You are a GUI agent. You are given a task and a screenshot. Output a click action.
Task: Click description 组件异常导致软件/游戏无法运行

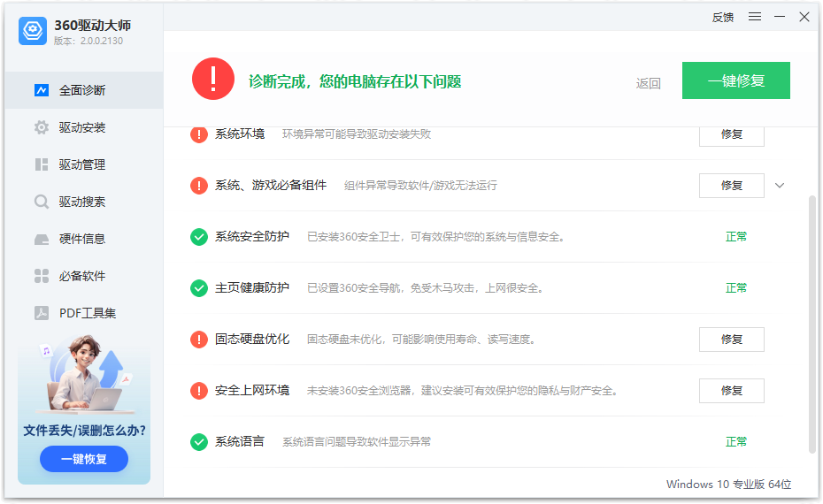tap(420, 186)
